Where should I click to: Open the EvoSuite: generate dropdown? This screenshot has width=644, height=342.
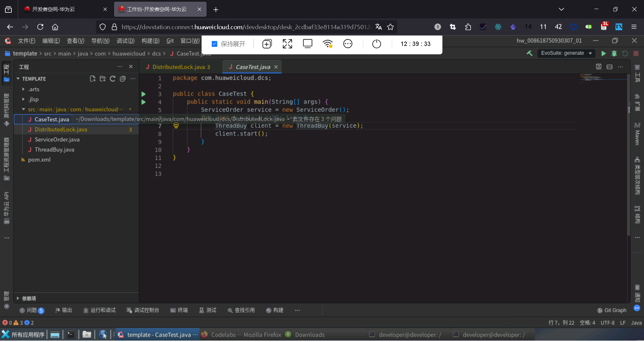566,53
